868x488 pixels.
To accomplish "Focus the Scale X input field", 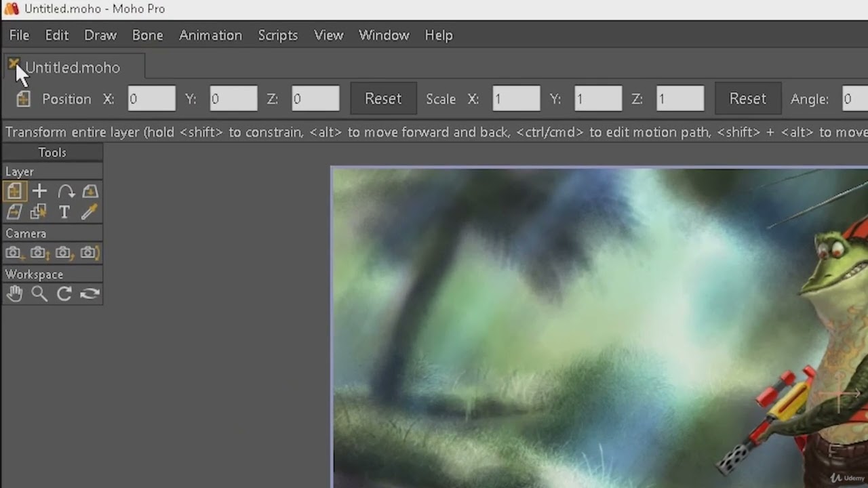I will 516,99.
